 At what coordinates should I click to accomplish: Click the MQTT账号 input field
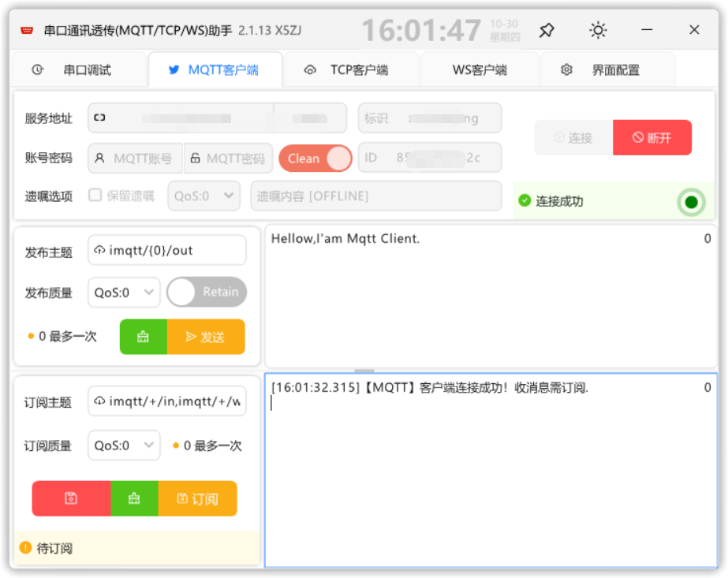coord(136,158)
